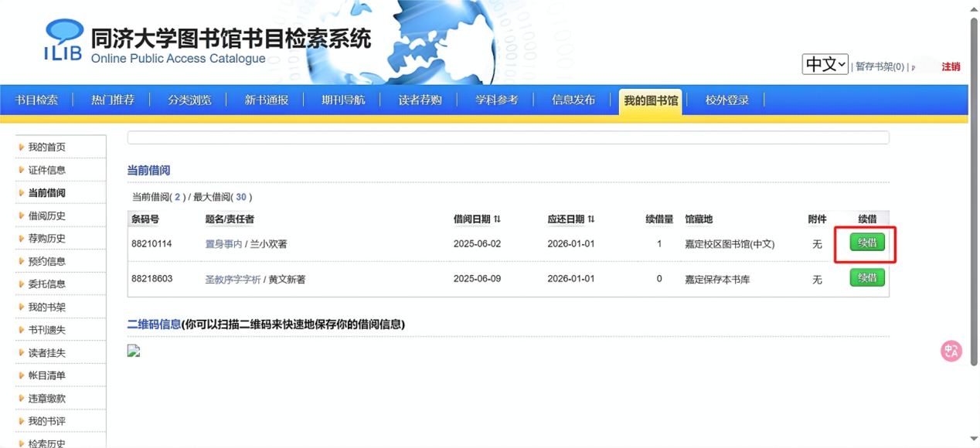View 荐购历史 in the sidebar
Image resolution: width=980 pixels, height=448 pixels.
point(47,239)
